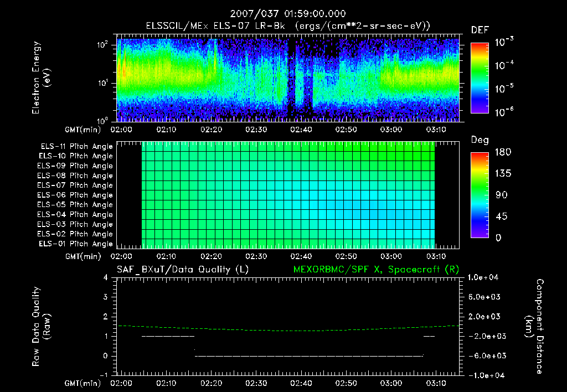567x392 pixels.
Task: Select the ELS-09 Pitch Angle row label
Action: [75, 166]
